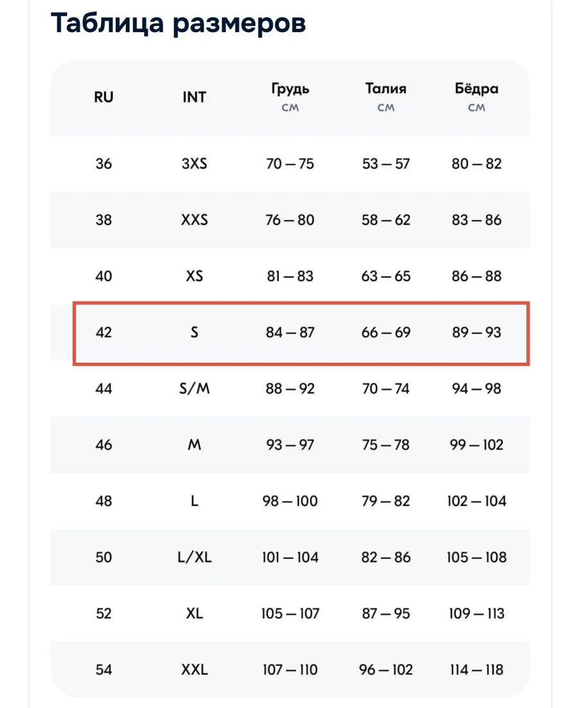Viewport: 588px width, 708px height.
Task: Click waist value 70 – 74
Action: [x=386, y=388]
